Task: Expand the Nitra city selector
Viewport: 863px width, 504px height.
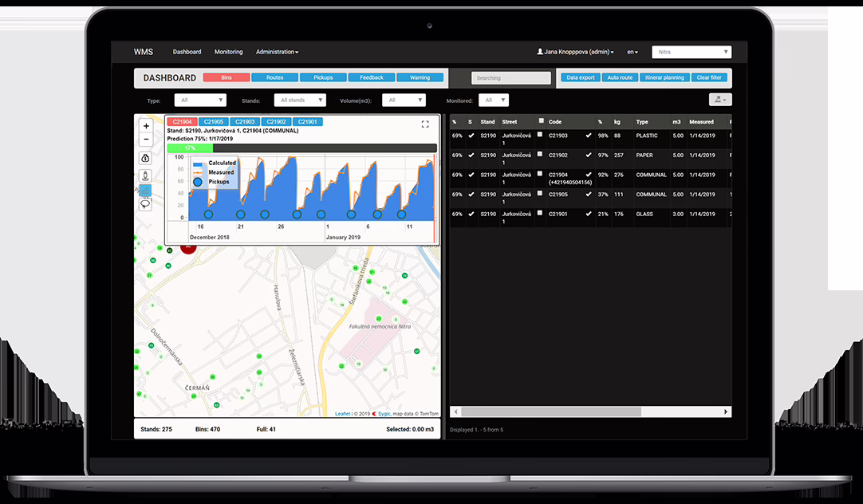Action: (x=691, y=52)
